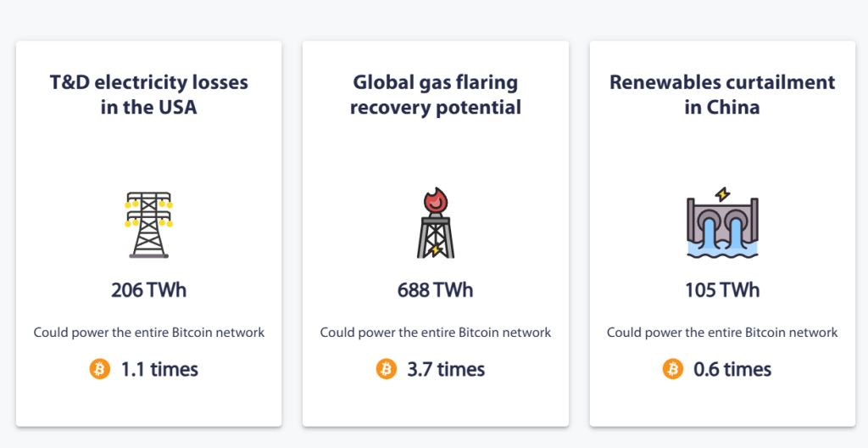Click the 1.1 times figure
Image resolution: width=868 pixels, height=448 pixels.
(x=159, y=369)
